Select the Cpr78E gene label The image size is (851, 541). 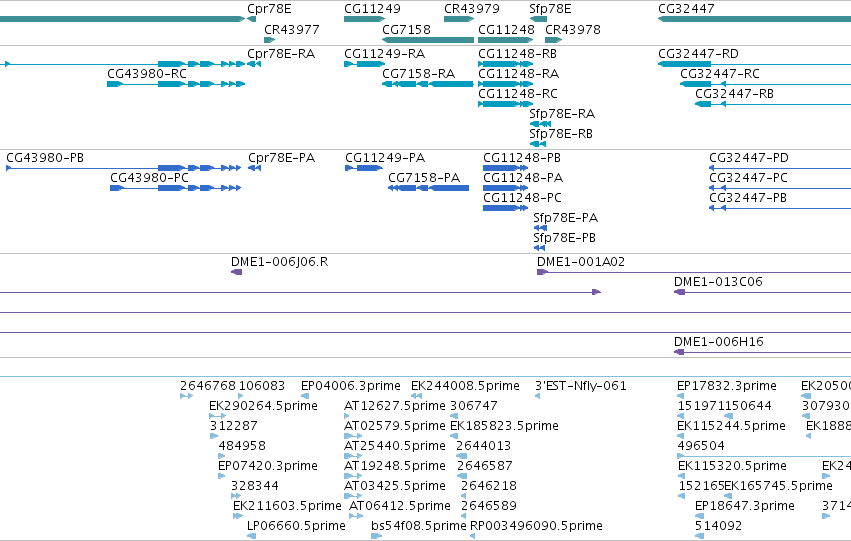click(x=269, y=9)
